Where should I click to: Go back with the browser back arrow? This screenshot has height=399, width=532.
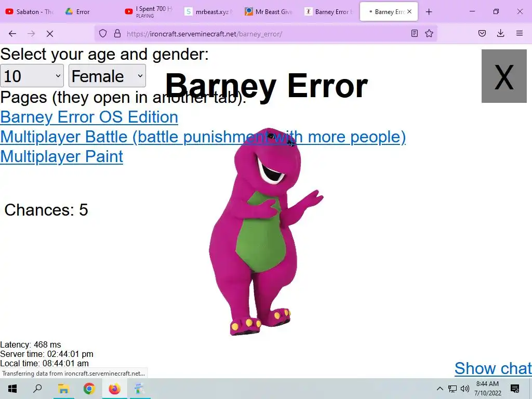(x=12, y=34)
